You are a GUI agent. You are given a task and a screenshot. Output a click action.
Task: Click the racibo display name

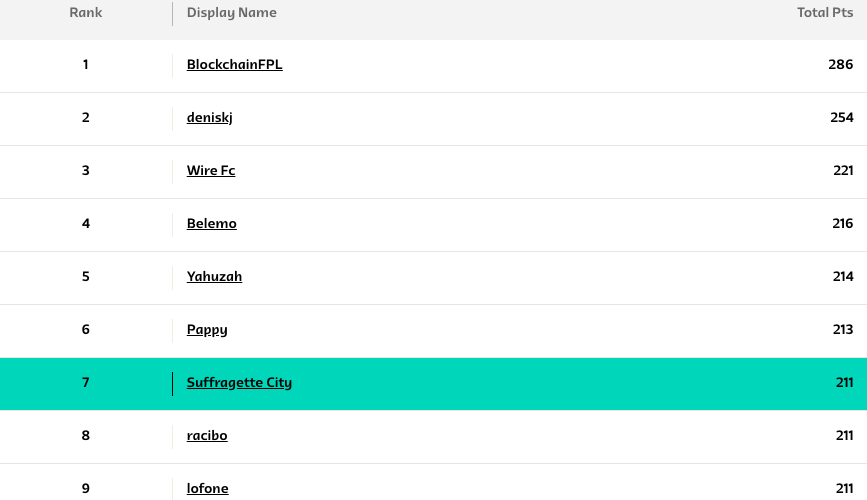pos(207,436)
